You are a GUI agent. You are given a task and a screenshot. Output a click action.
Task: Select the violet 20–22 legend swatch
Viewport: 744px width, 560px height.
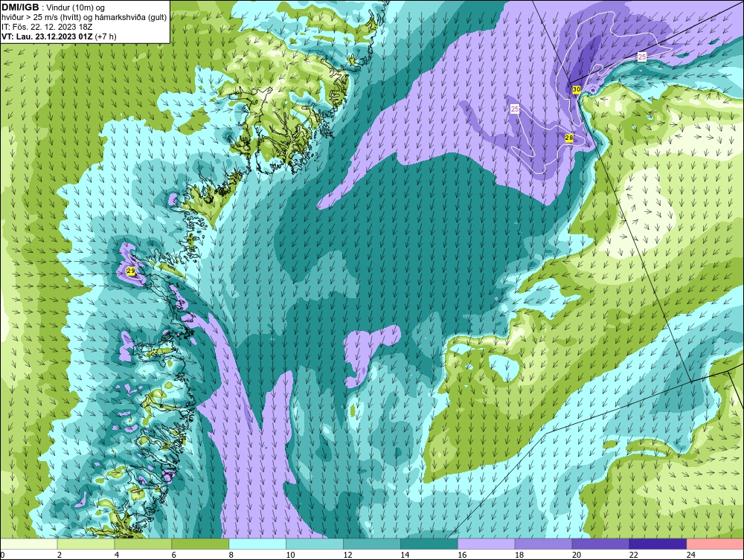[x=600, y=544]
